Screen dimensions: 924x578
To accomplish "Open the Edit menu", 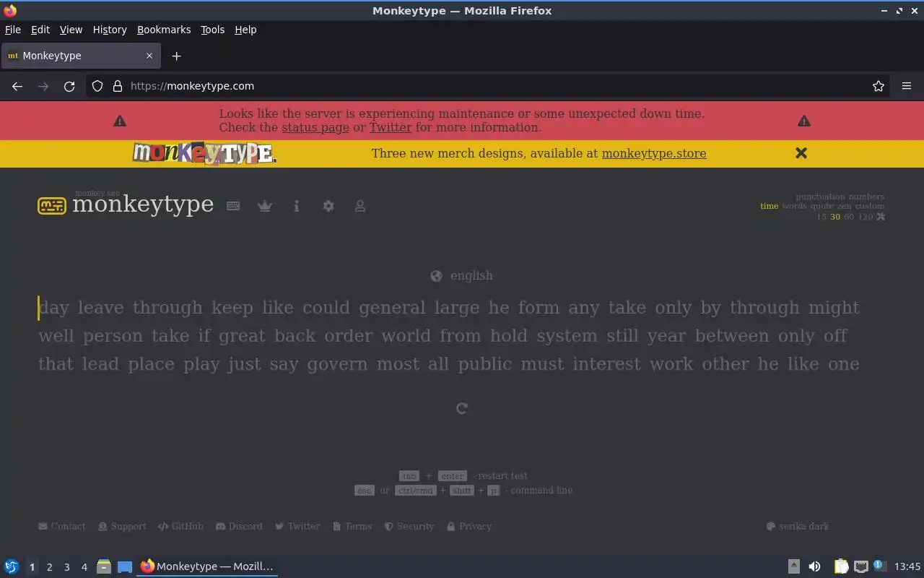I will pyautogui.click(x=40, y=30).
